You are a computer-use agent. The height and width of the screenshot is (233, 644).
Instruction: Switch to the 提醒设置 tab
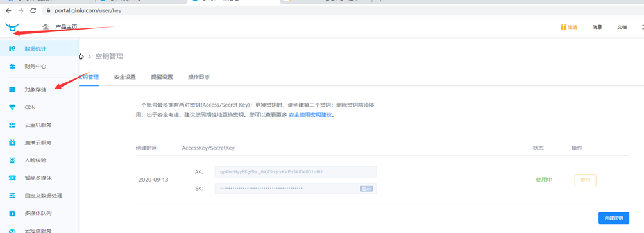tap(162, 77)
